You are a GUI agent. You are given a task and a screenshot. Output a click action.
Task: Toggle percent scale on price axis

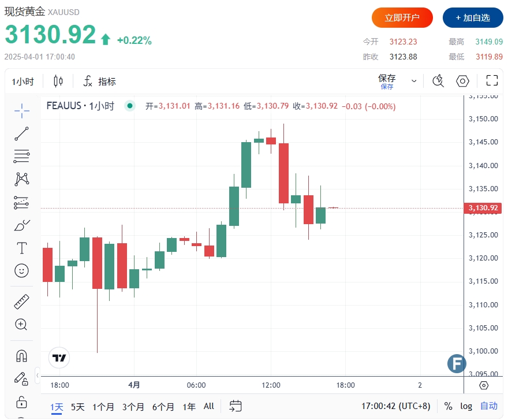coord(449,406)
